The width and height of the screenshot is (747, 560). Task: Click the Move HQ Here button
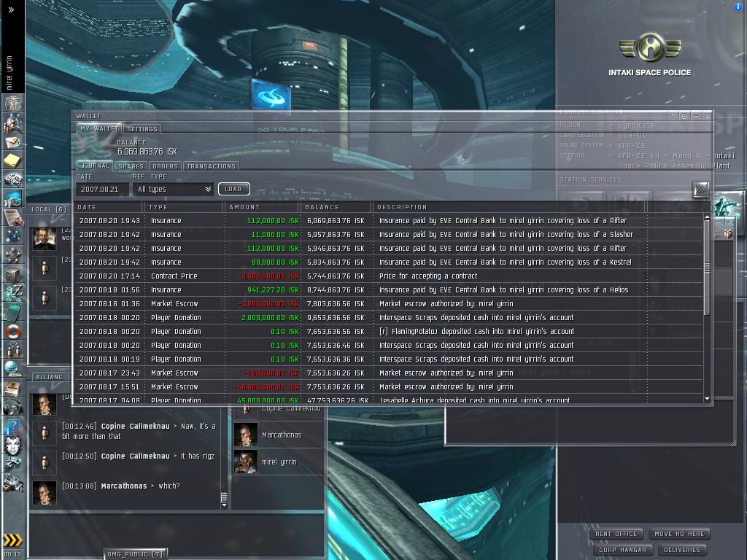(x=679, y=534)
